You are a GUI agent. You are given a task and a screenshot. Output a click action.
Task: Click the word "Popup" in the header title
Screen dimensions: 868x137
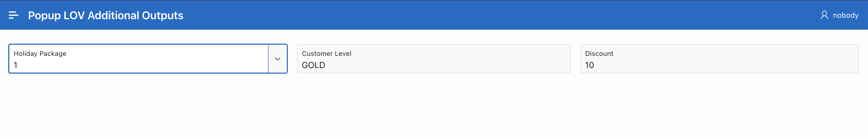point(44,16)
